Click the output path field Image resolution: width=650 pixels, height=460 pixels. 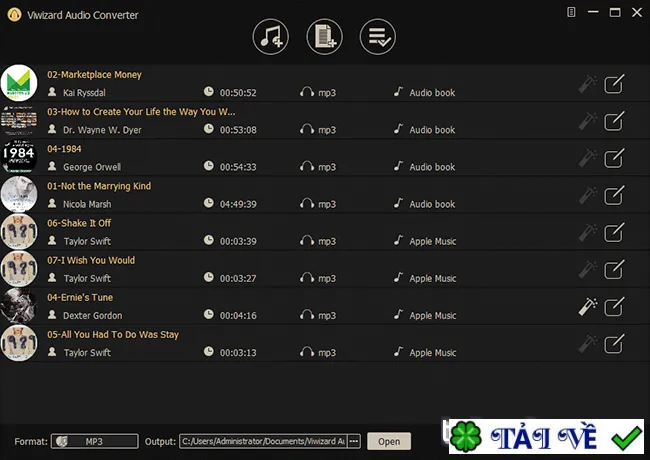264,441
